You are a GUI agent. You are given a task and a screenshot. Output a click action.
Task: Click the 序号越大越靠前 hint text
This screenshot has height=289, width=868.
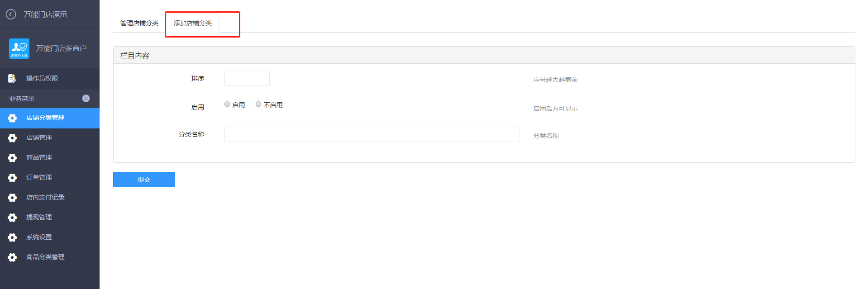coord(555,80)
